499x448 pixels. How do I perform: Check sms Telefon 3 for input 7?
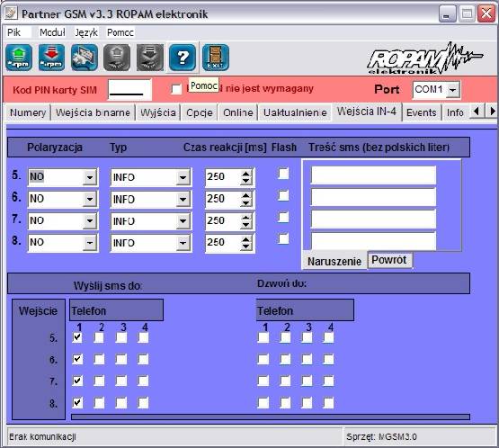click(x=121, y=381)
